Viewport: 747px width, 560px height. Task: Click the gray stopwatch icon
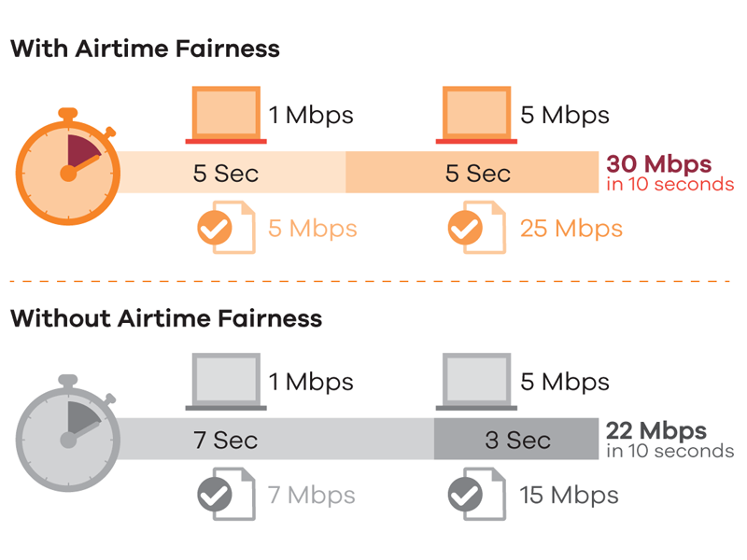point(67,433)
